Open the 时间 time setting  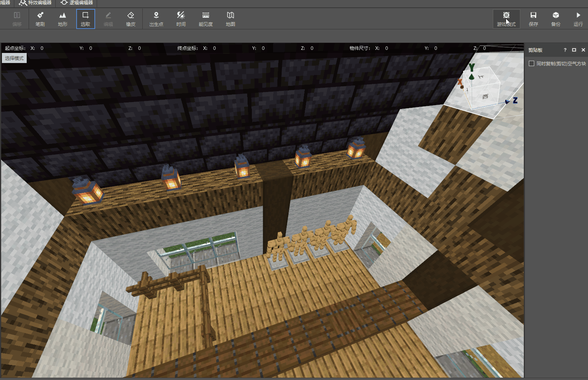point(181,19)
